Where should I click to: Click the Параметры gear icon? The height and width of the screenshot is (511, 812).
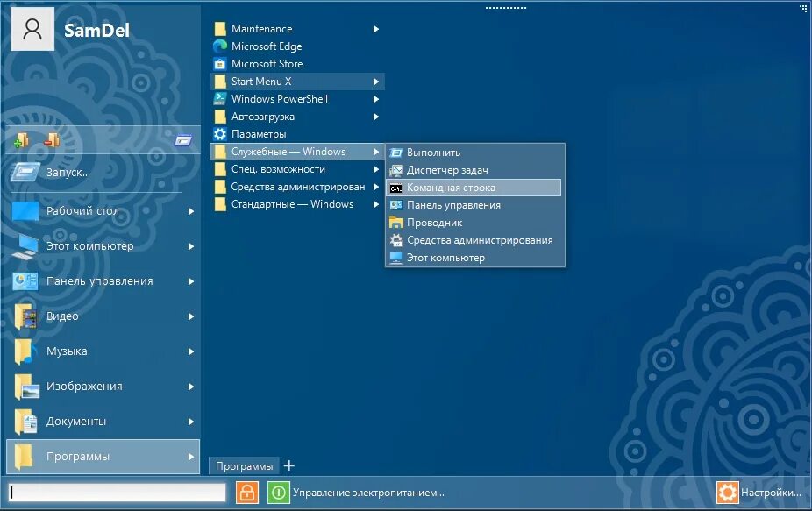pos(220,134)
